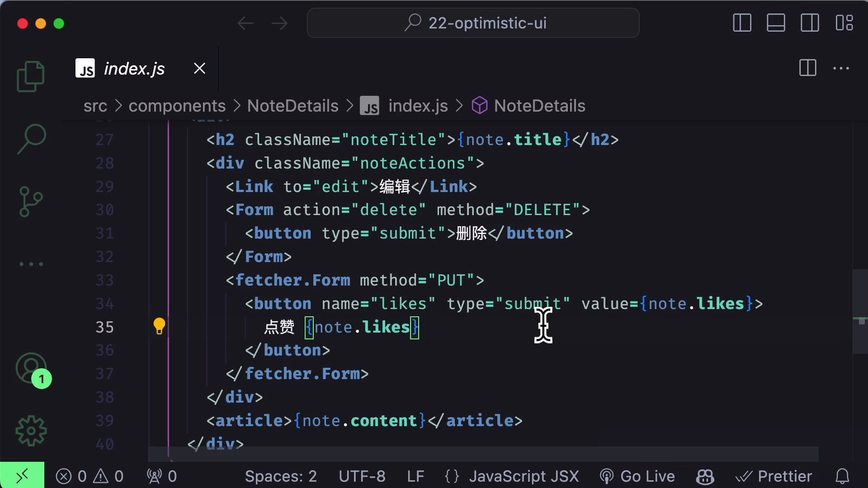Open the editor More Actions menu
868x488 pixels.
(841, 68)
